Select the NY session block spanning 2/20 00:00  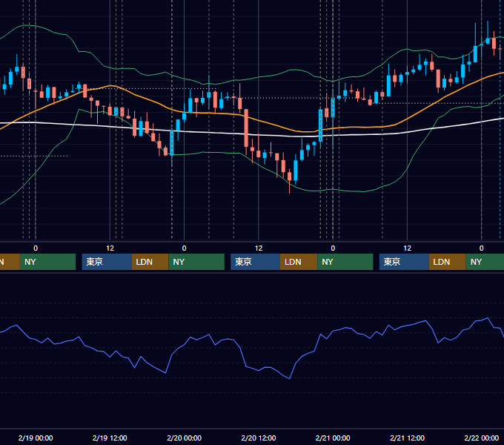[x=196, y=262]
